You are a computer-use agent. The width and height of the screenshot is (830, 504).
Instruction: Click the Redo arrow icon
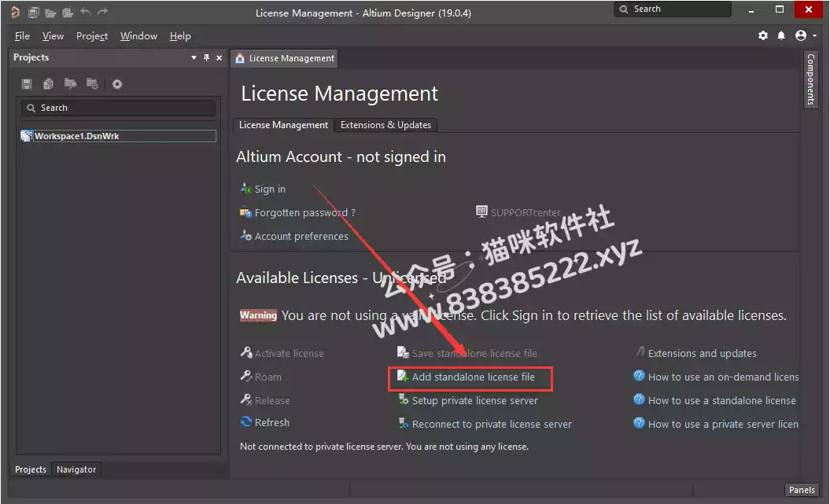[103, 12]
